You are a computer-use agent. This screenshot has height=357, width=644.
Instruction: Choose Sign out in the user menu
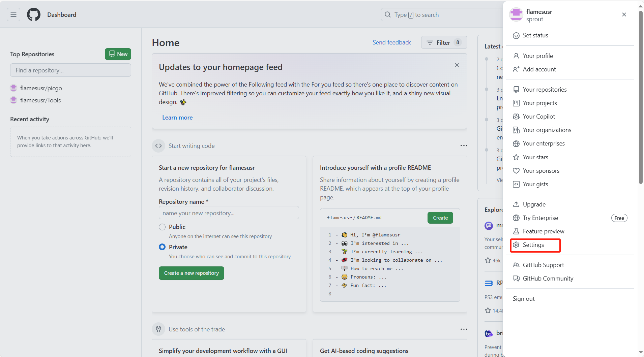(x=570, y=299)
